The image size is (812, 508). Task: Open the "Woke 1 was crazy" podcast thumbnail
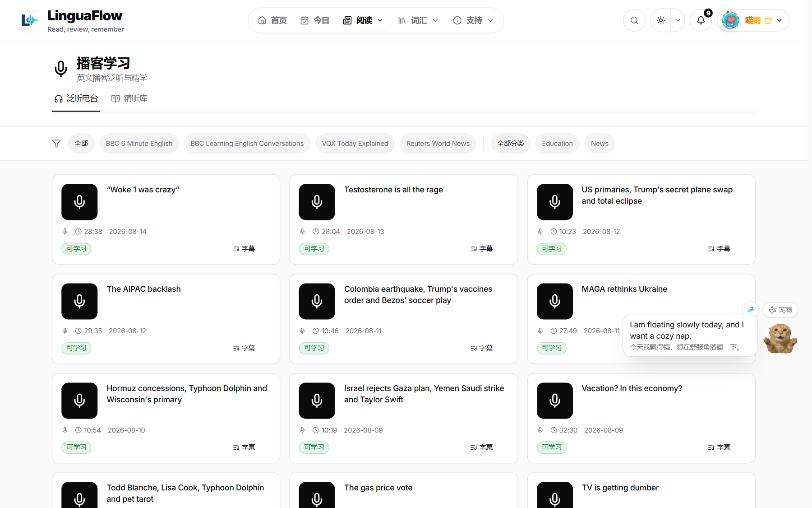[x=79, y=202]
